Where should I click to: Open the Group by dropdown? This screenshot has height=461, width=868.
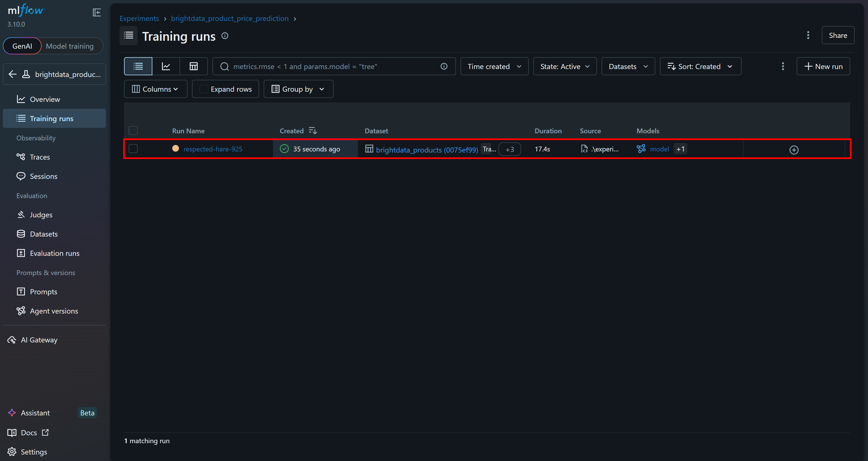point(298,89)
